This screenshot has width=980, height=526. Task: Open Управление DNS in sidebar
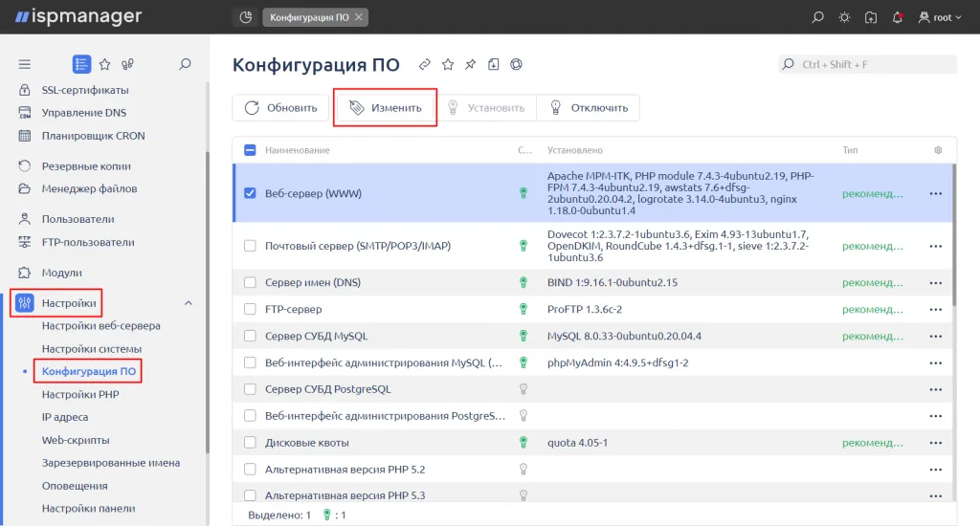click(x=84, y=113)
